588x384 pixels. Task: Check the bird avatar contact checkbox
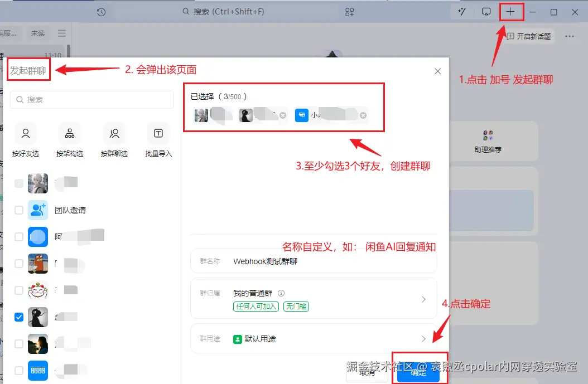pos(19,264)
